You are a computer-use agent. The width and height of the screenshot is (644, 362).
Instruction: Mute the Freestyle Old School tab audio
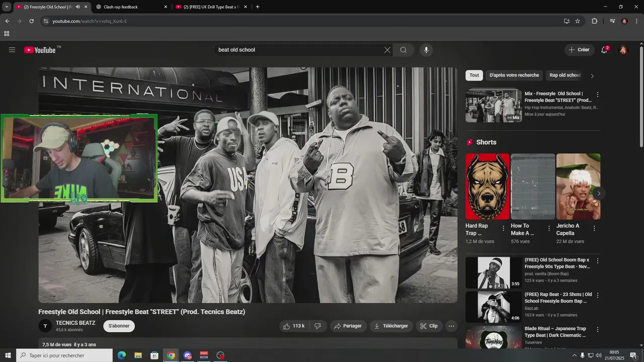pyautogui.click(x=78, y=7)
